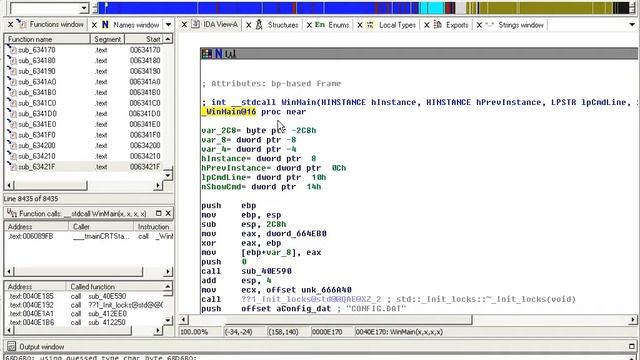Select function sub_6341F0 in list
Screen dimensions: 640x360
pos(84,135)
